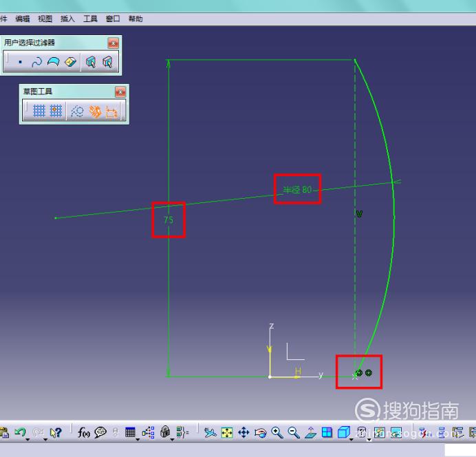Expand the Design Table dropdown arrow
This screenshot has height=457, width=476.
click(138, 439)
